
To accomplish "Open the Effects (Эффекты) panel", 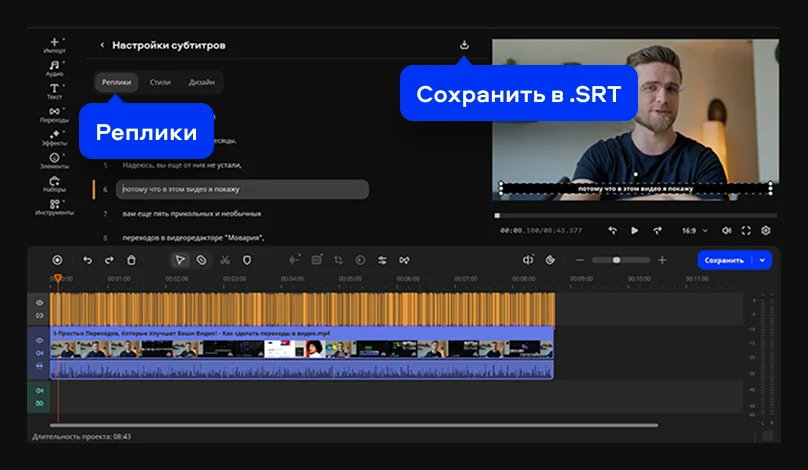I will coord(54,137).
